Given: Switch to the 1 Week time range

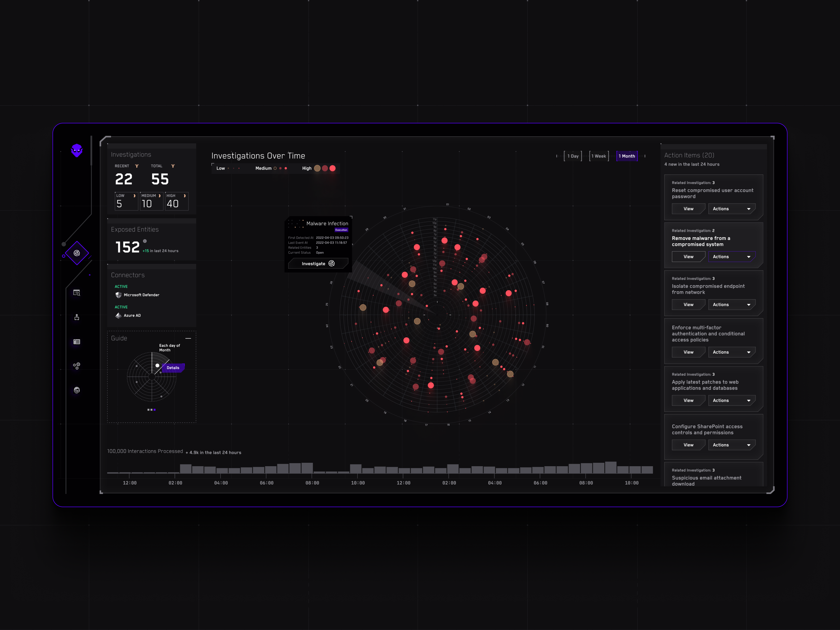Looking at the screenshot, I should (x=598, y=156).
